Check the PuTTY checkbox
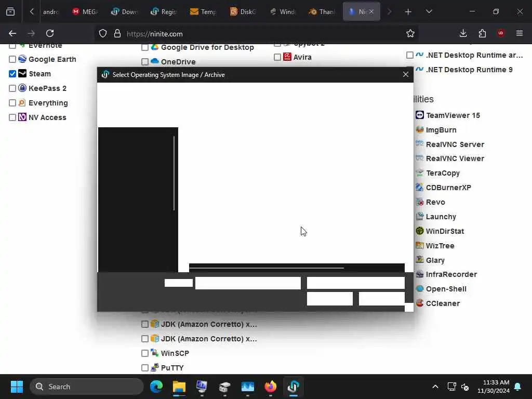532x399 pixels. [x=145, y=368]
